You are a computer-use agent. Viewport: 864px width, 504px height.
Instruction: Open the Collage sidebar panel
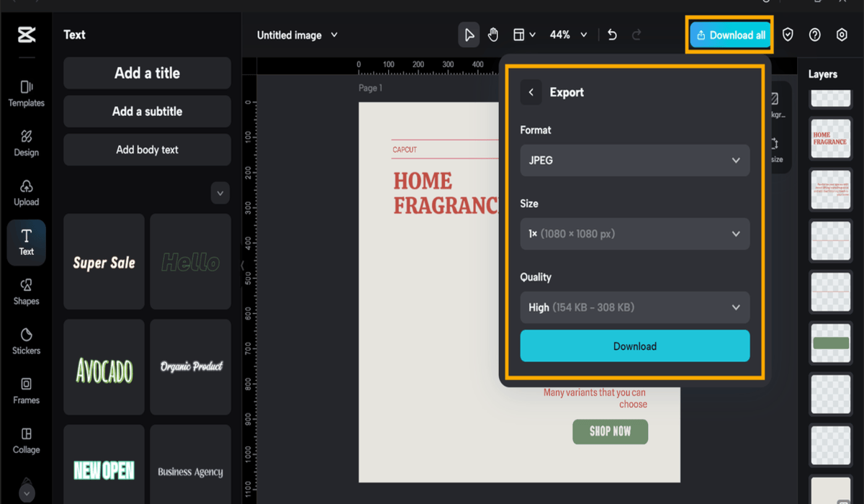click(x=27, y=441)
